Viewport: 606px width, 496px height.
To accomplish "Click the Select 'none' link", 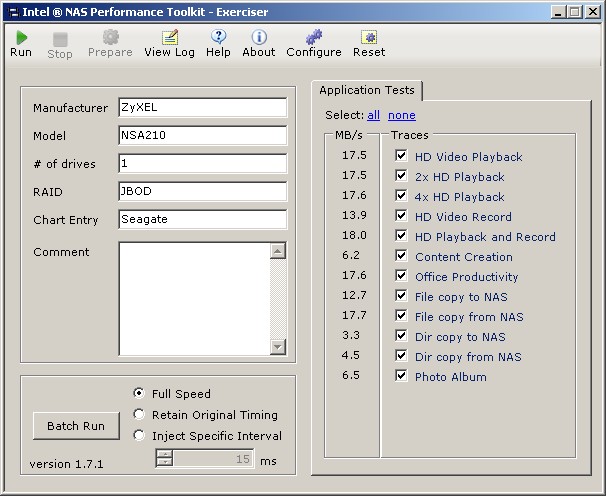I will tap(402, 115).
